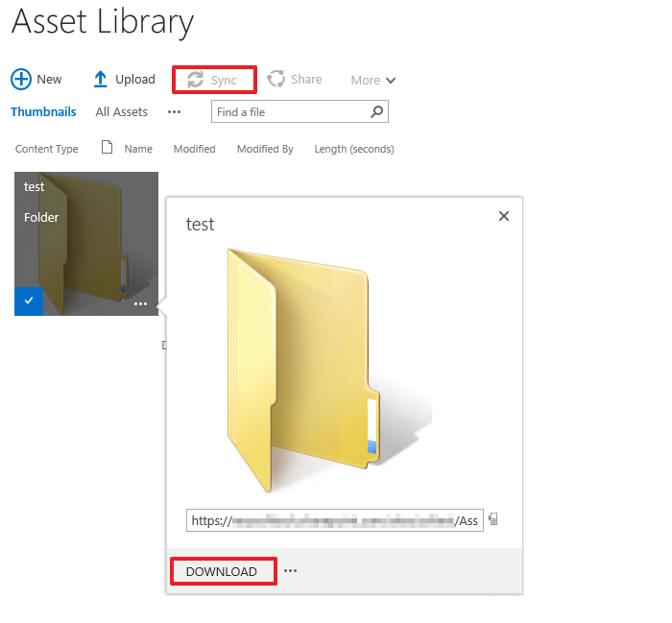Screen dimensions: 672x623
Task: Sort by Modified By column
Action: [x=265, y=149]
